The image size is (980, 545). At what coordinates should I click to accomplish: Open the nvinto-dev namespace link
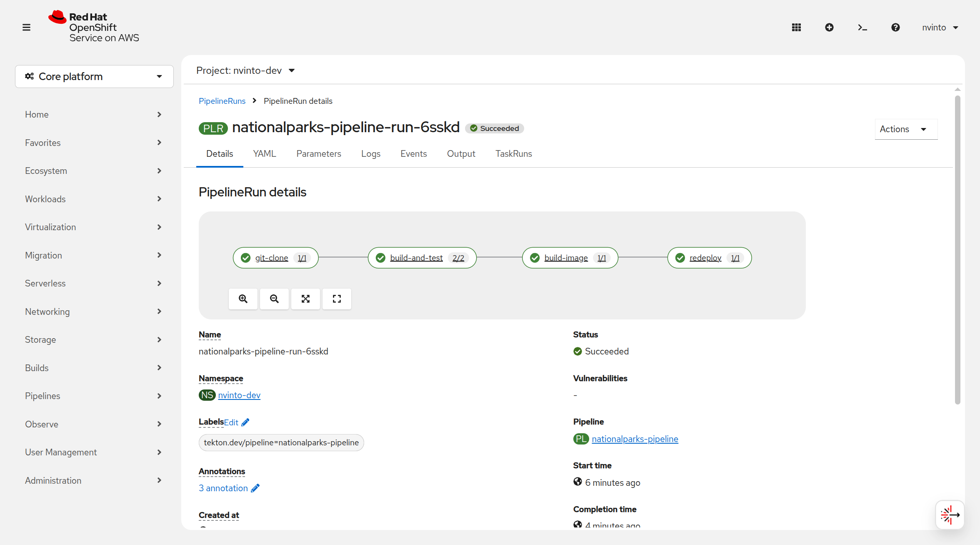click(239, 395)
